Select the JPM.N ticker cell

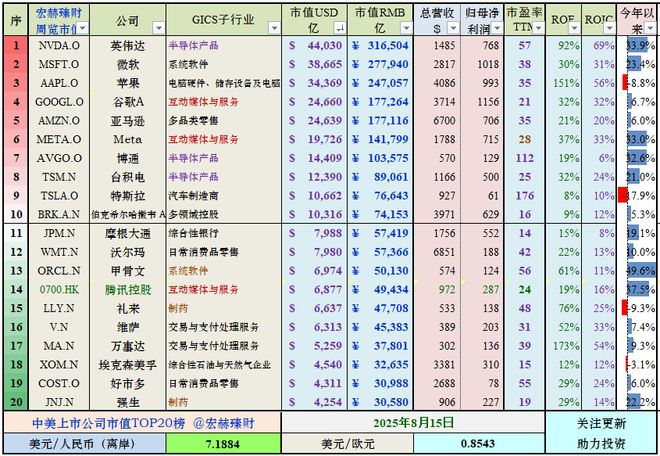coord(59,233)
